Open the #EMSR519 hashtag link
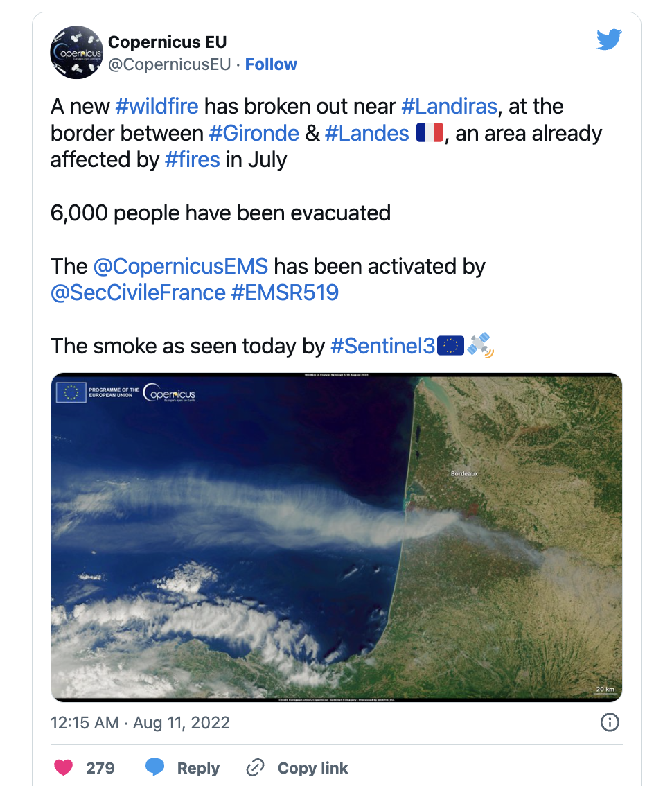This screenshot has height=786, width=672. coord(285,292)
